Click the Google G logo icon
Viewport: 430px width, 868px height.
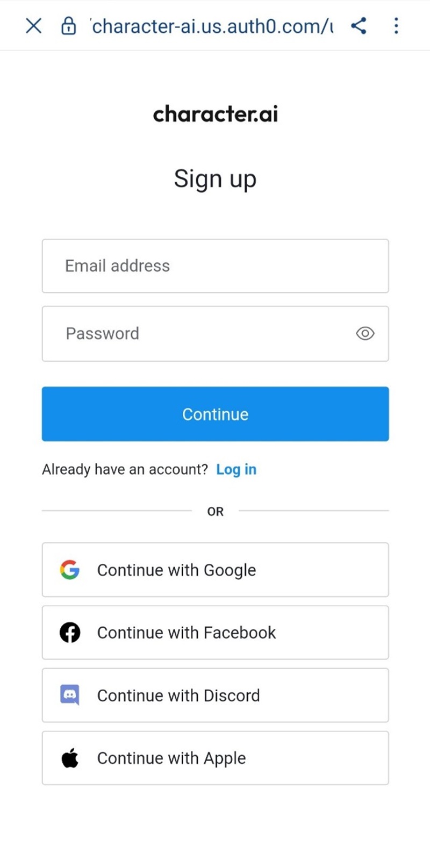(x=70, y=570)
